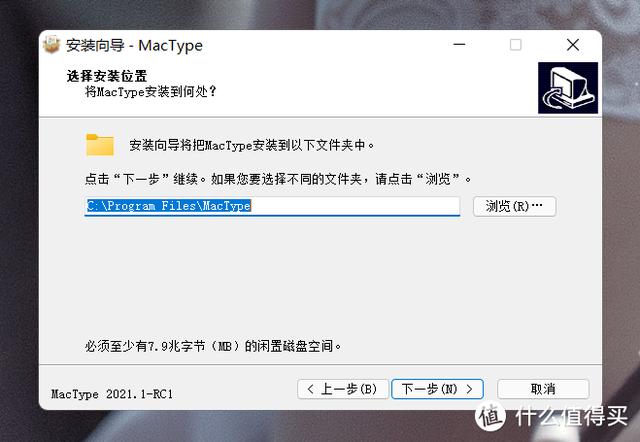Click the yellow folder icon
The width and height of the screenshot is (640, 442).
pyautogui.click(x=100, y=145)
